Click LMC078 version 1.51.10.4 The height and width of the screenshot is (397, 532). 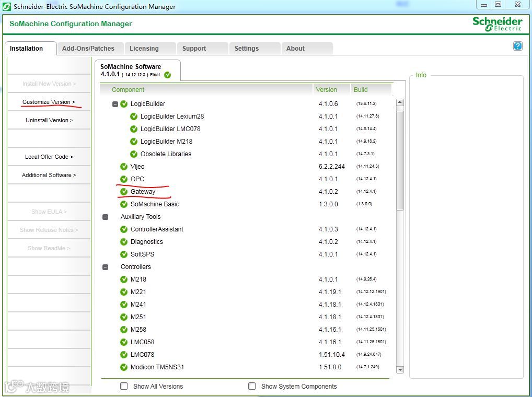coord(331,355)
